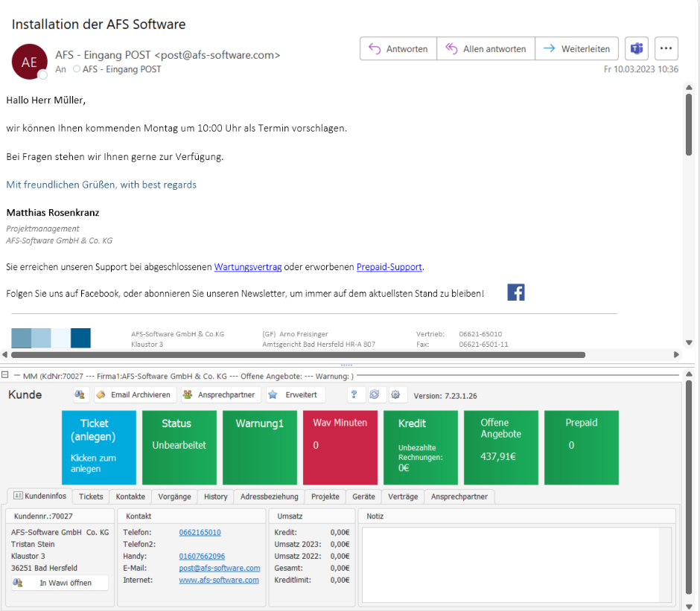This screenshot has height=611, width=700.
Task: Forward email with Weiterleiten button
Action: tap(577, 48)
